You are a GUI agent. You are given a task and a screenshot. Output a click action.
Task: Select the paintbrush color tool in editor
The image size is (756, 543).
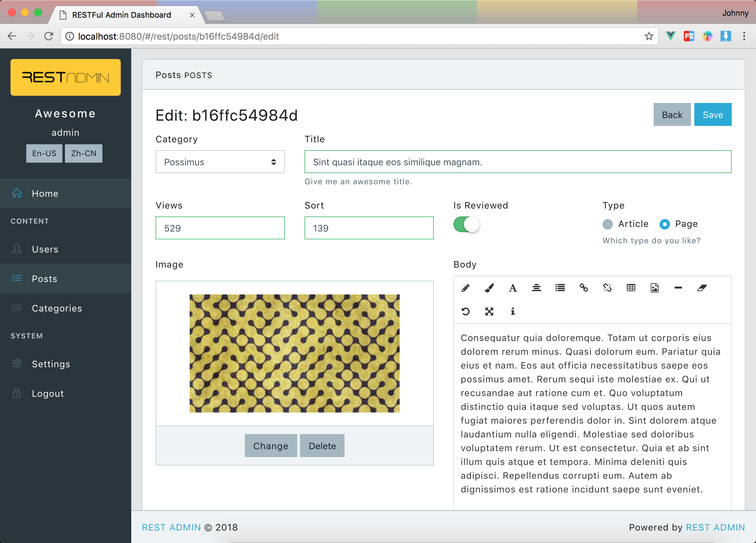[489, 288]
